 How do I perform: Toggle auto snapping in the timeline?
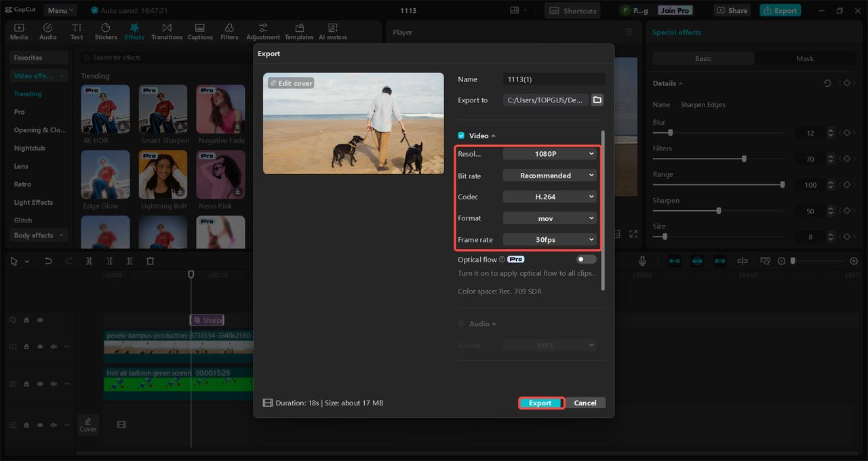point(697,261)
